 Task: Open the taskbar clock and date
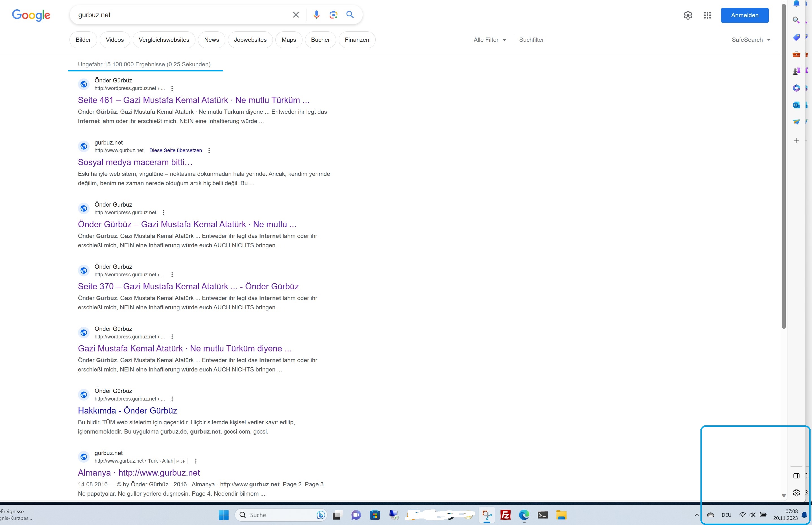pos(785,515)
